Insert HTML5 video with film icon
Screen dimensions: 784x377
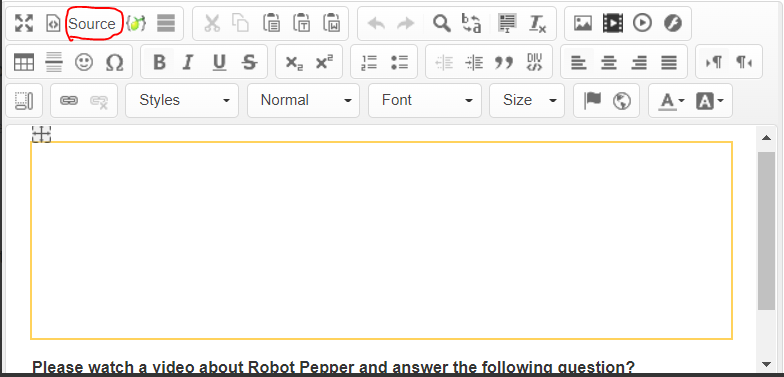(612, 23)
